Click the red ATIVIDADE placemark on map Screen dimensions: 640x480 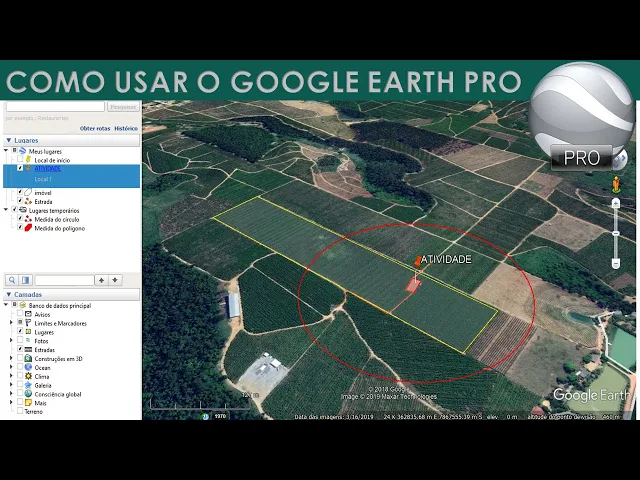click(x=418, y=261)
